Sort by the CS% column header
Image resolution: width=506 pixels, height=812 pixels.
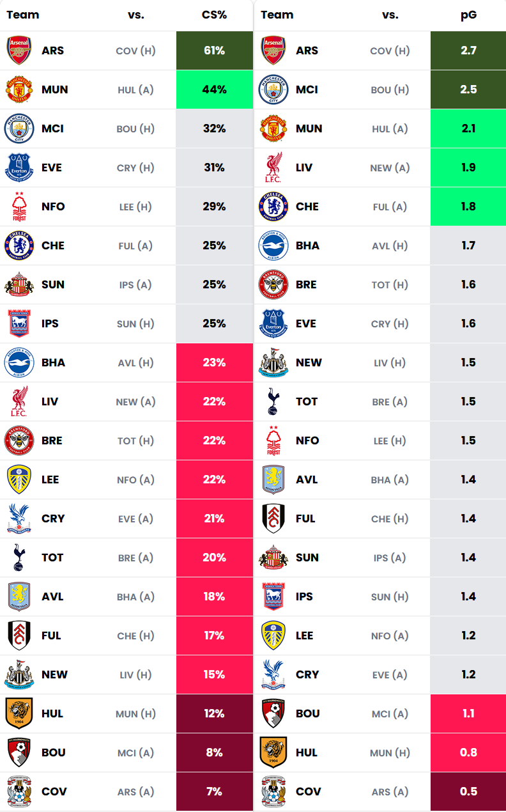click(x=214, y=15)
